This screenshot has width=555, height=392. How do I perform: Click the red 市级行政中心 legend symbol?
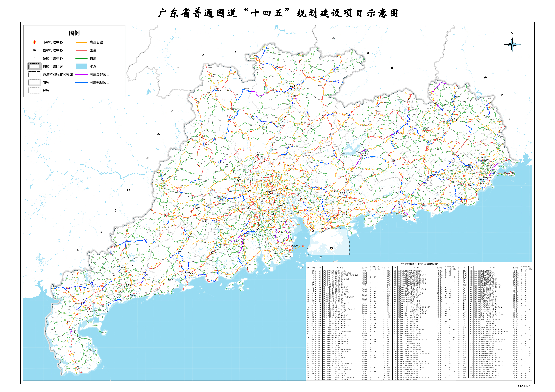34,42
